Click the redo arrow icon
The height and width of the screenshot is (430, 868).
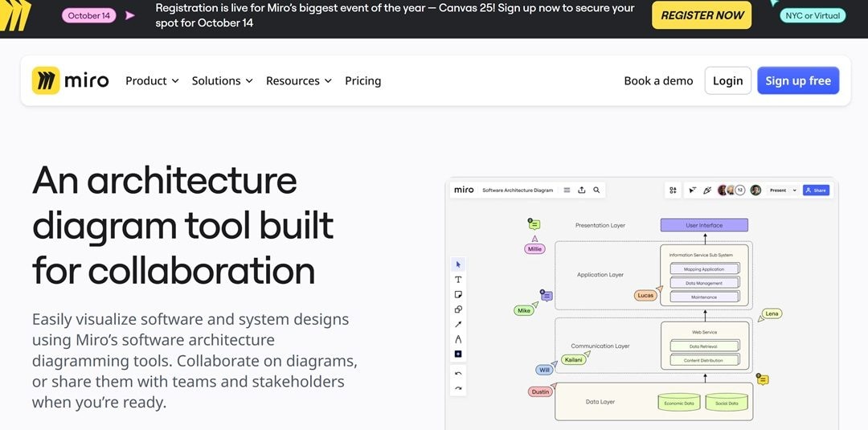point(458,388)
